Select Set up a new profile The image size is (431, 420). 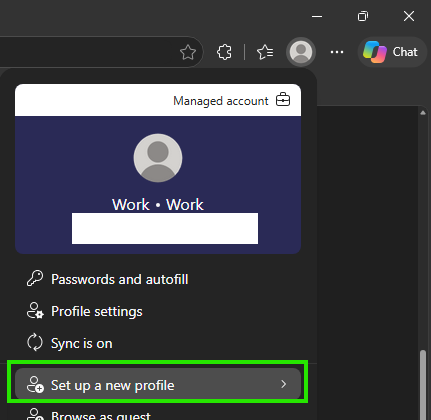click(x=158, y=384)
